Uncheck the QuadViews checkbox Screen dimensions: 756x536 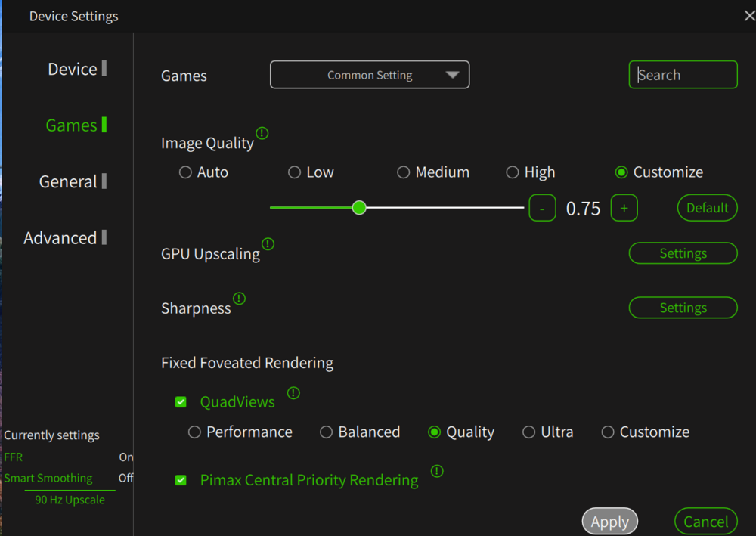181,402
